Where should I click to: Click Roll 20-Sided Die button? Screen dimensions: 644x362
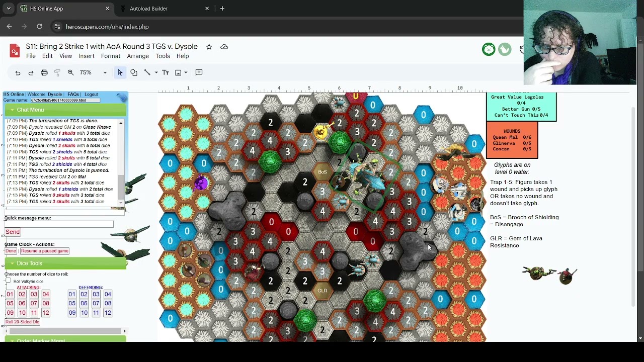pos(23,322)
